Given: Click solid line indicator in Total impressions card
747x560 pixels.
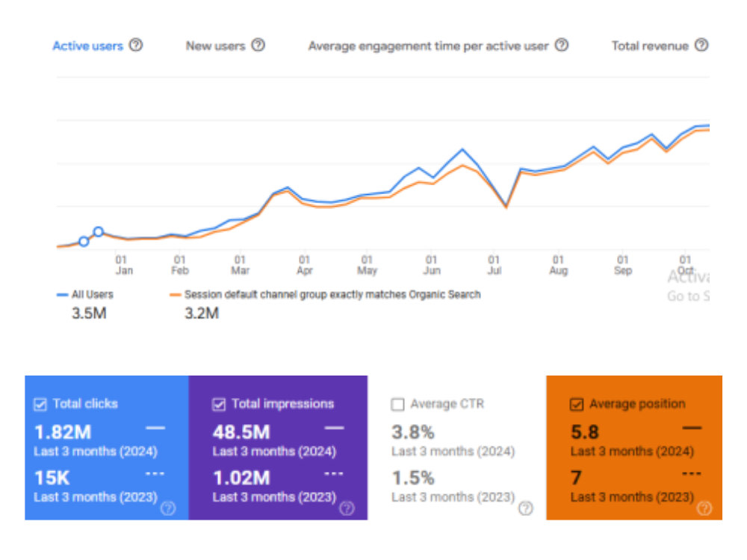Looking at the screenshot, I should [x=334, y=428].
